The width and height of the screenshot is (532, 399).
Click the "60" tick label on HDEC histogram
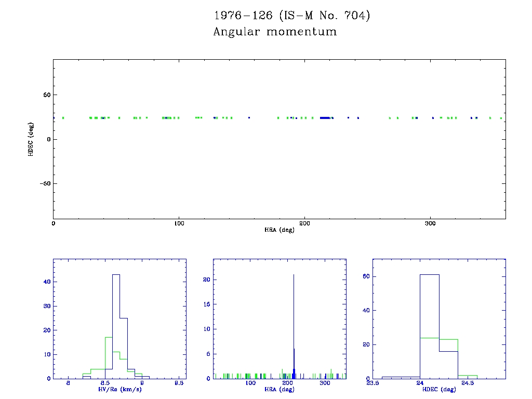click(366, 276)
